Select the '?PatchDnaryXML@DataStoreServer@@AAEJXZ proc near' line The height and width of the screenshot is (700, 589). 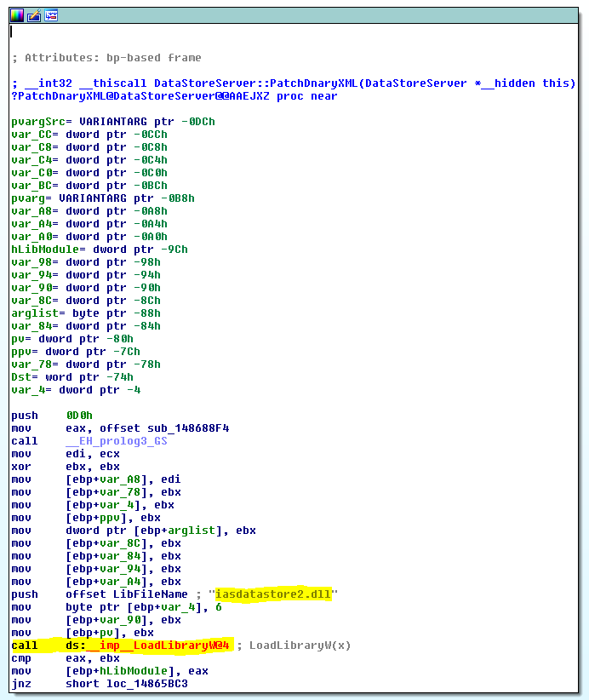(x=174, y=96)
